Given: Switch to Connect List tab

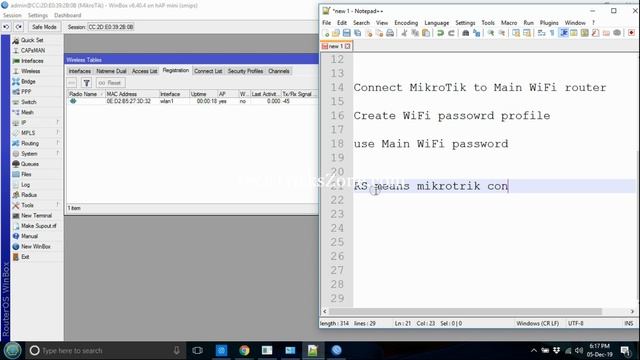Looking at the screenshot, I should click(208, 71).
